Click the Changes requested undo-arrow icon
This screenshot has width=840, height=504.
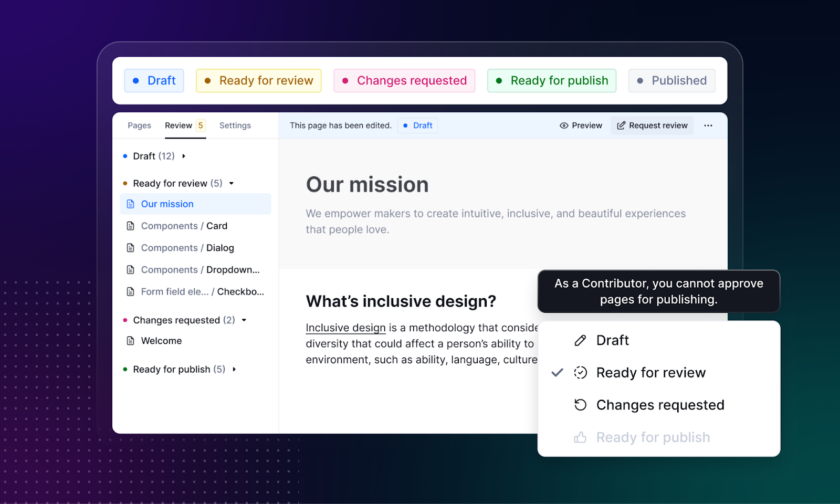[x=580, y=405]
